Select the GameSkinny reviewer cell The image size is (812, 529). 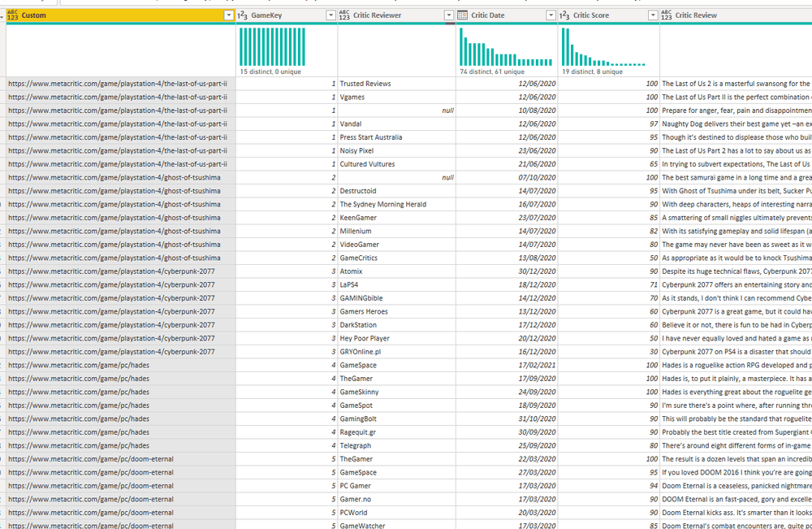click(397, 392)
